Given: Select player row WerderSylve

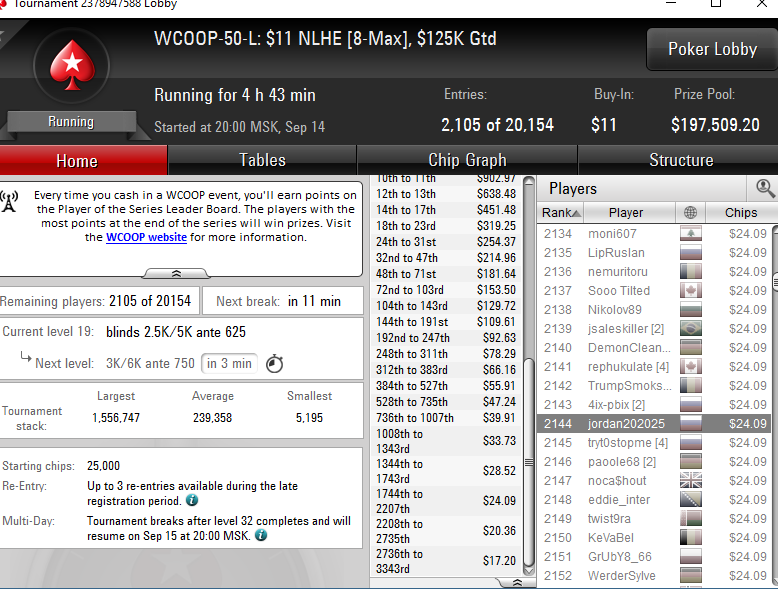Looking at the screenshot, I should click(x=654, y=576).
